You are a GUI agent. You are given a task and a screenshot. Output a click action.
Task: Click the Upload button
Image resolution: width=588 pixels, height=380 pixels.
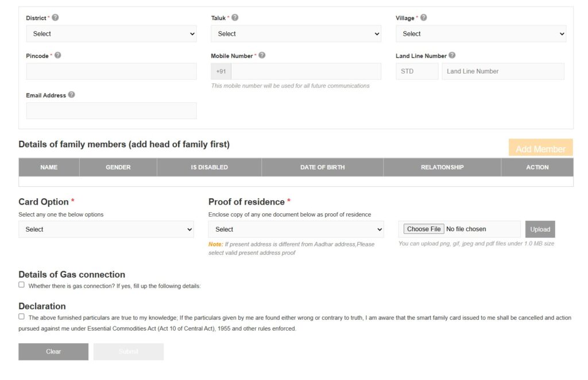click(x=540, y=228)
